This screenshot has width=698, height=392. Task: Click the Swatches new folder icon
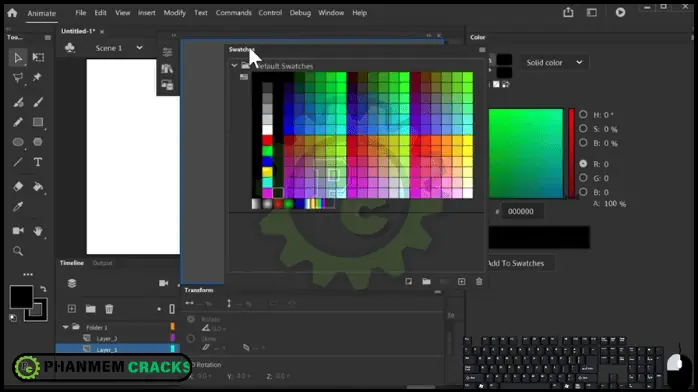pyautogui.click(x=426, y=281)
